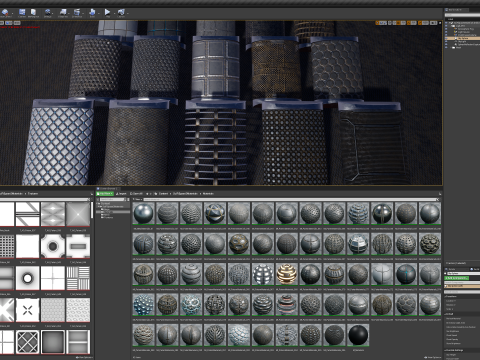The width and height of the screenshot is (480, 360).
Task: Open the Filters dropdown in Content Browser
Action: point(137,199)
